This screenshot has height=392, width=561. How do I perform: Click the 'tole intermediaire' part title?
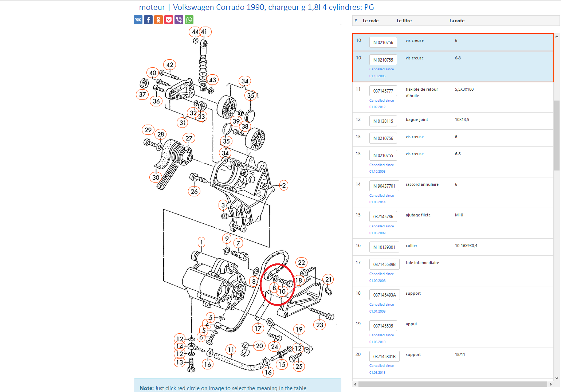pyautogui.click(x=422, y=263)
